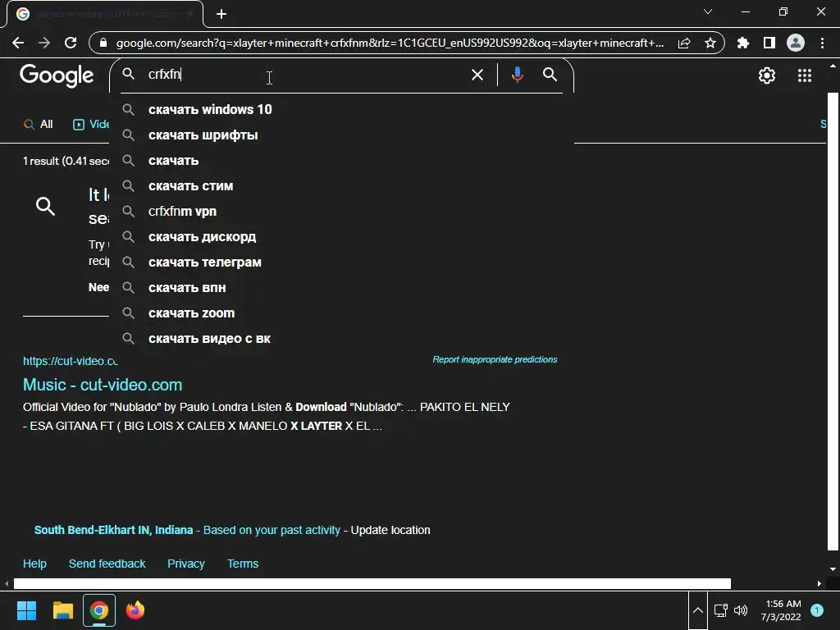Select suggestion "скачать дискорд"
The width and height of the screenshot is (840, 630).
(x=341, y=237)
